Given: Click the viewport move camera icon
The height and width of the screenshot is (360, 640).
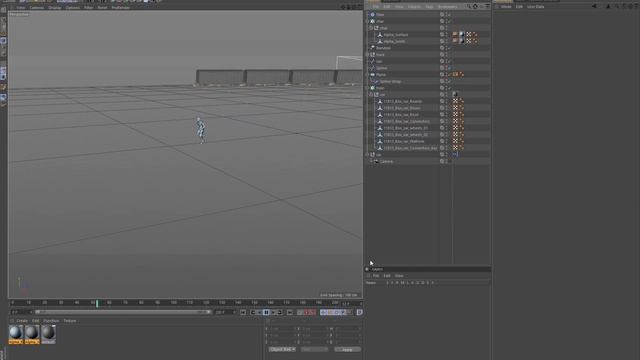Looking at the screenshot, I should coord(343,7).
